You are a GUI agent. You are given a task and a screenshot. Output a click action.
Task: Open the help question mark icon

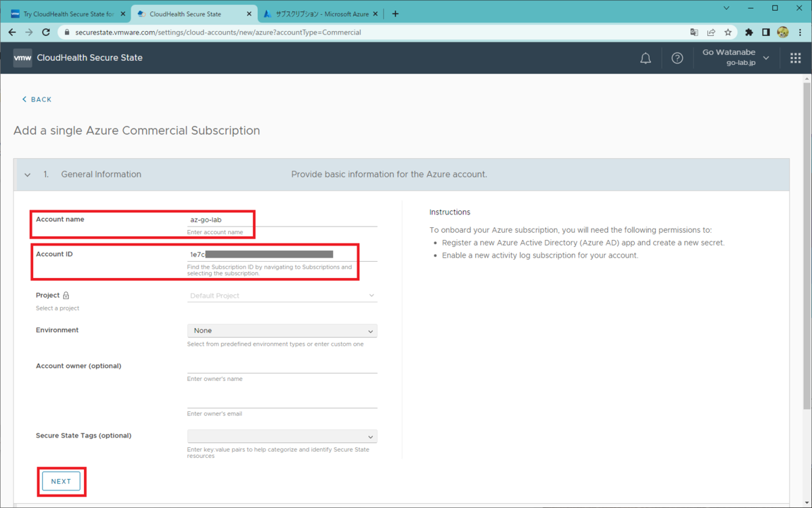677,58
